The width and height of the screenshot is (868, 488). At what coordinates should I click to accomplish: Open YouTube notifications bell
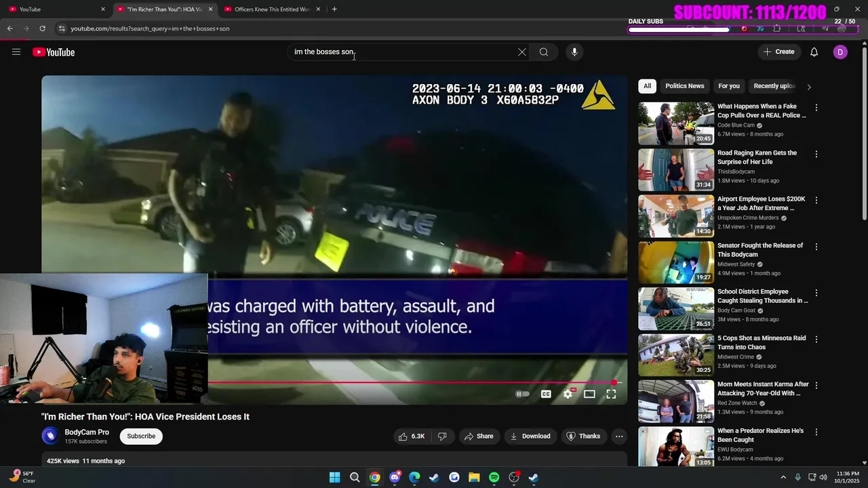[814, 52]
